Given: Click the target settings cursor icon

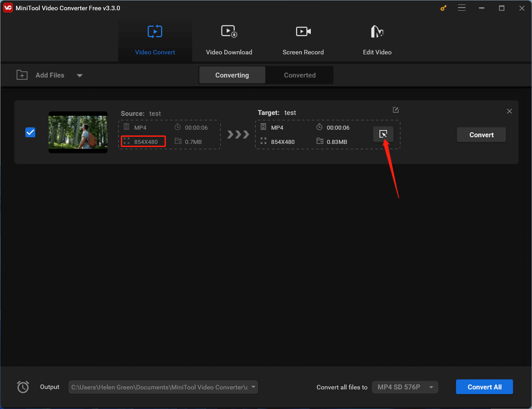Looking at the screenshot, I should point(383,134).
